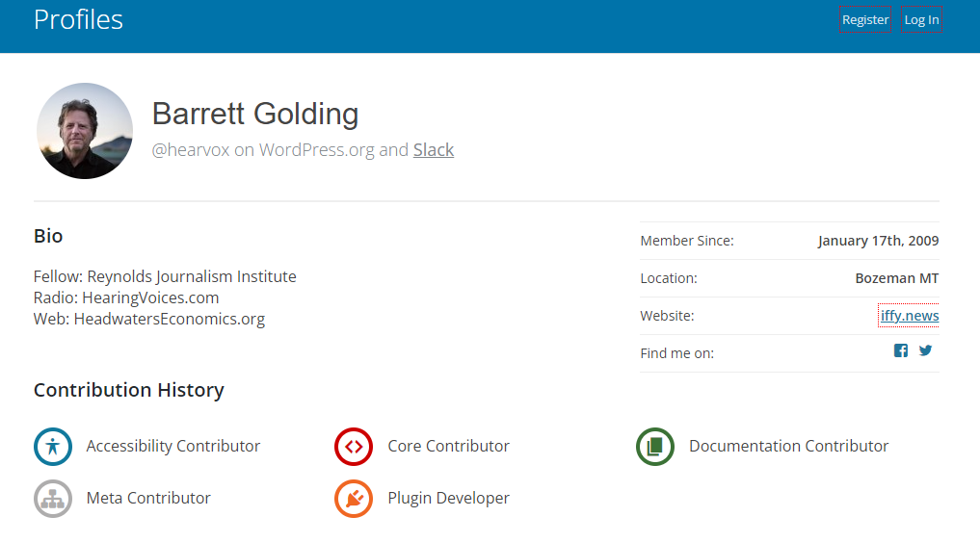Viewport: 980px width, 543px height.
Task: Click the Core Contributor code badge icon
Action: click(354, 447)
